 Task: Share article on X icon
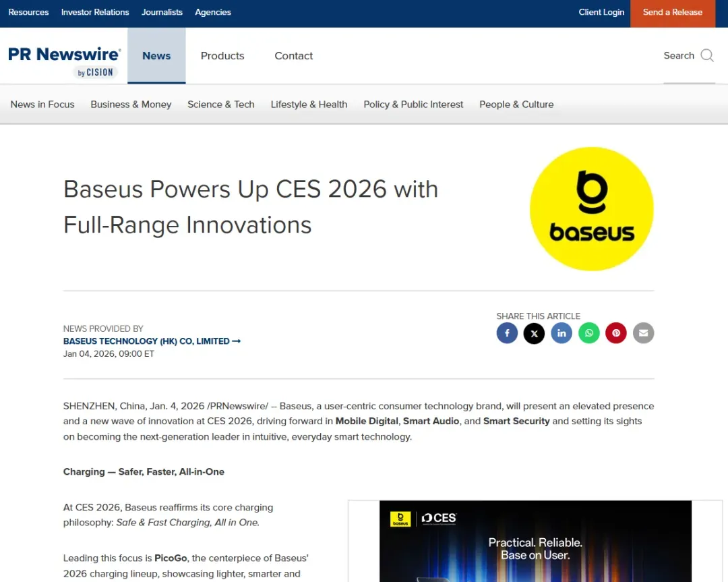point(534,333)
